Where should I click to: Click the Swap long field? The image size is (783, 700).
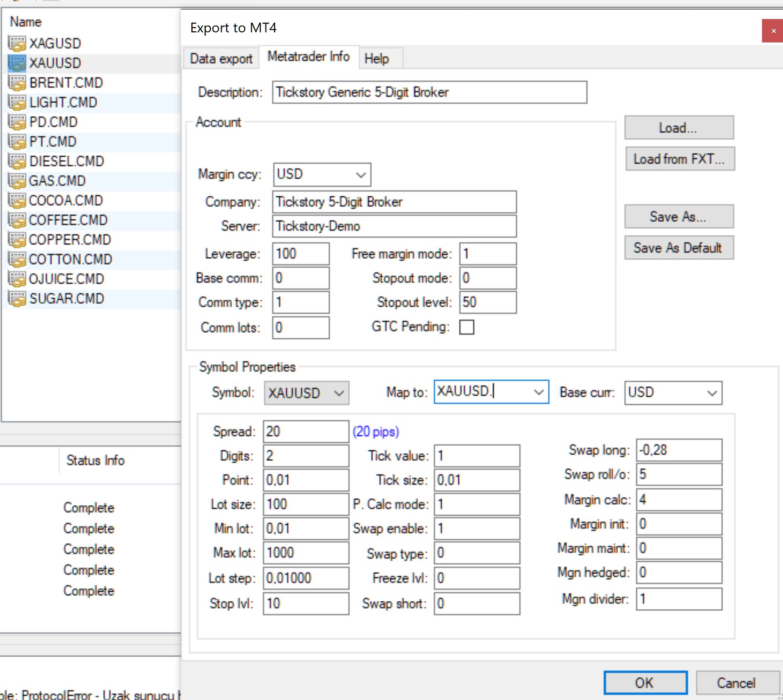(x=679, y=450)
